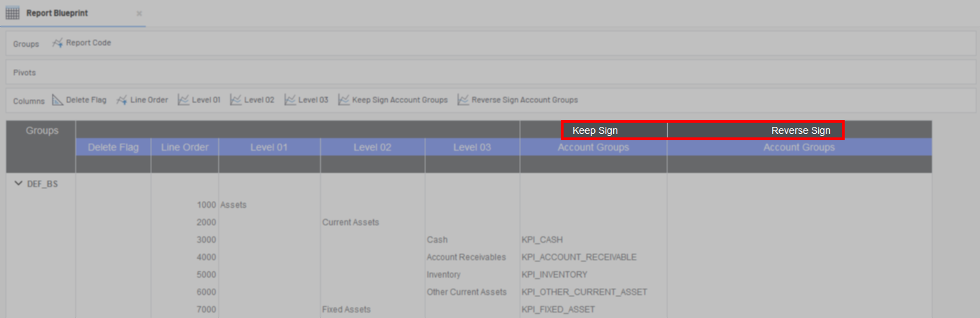The image size is (980, 318).
Task: Click the Level 03 column chip icon
Action: point(289,100)
